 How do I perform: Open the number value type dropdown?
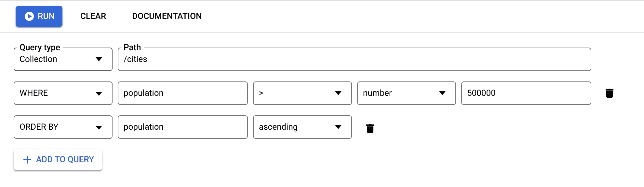(406, 93)
